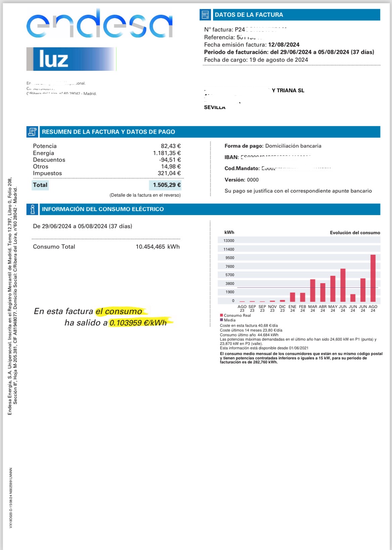Click the 'Cod.Mandato' line
Viewport: 392px width, 550px height.
pos(278,168)
